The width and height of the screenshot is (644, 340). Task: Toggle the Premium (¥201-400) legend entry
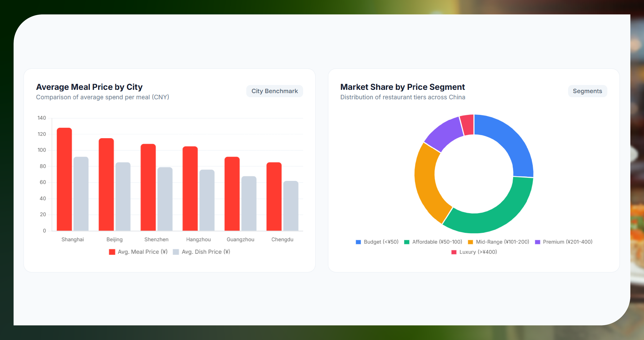pos(563,242)
